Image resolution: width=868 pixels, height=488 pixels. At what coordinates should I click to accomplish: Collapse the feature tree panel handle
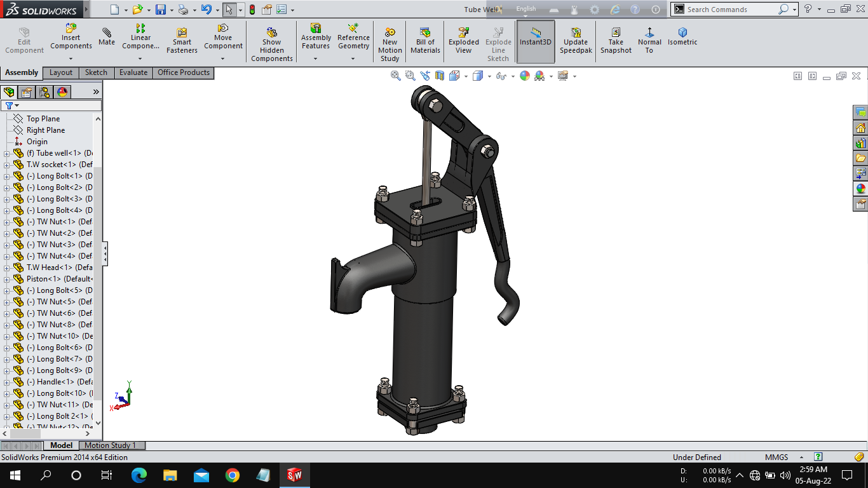click(x=105, y=254)
